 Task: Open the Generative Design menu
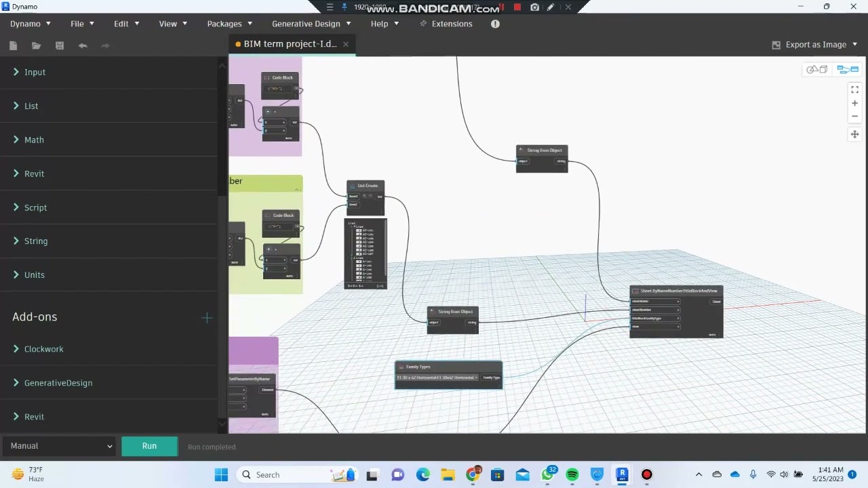311,24
